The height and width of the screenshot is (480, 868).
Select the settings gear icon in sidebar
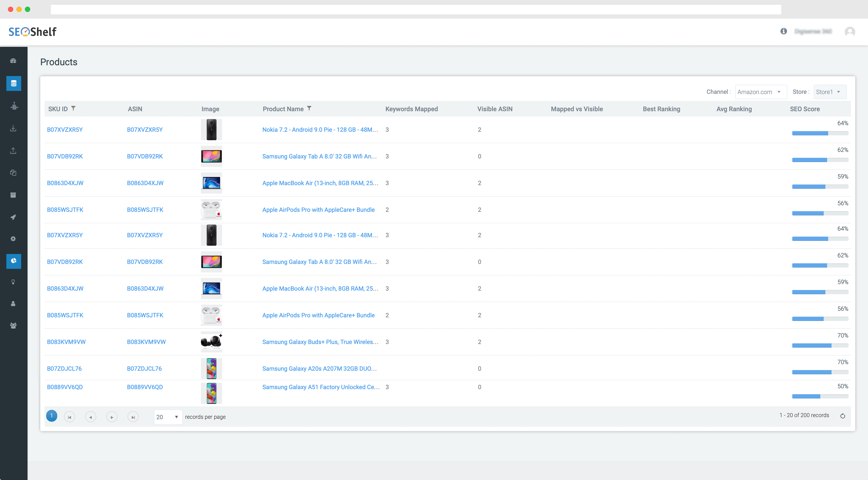click(x=13, y=239)
